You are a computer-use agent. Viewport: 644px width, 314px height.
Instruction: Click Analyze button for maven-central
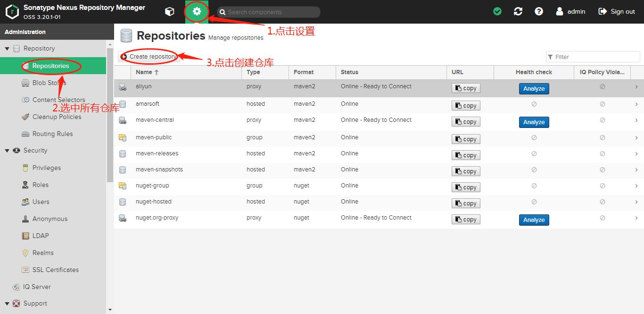pyautogui.click(x=534, y=122)
